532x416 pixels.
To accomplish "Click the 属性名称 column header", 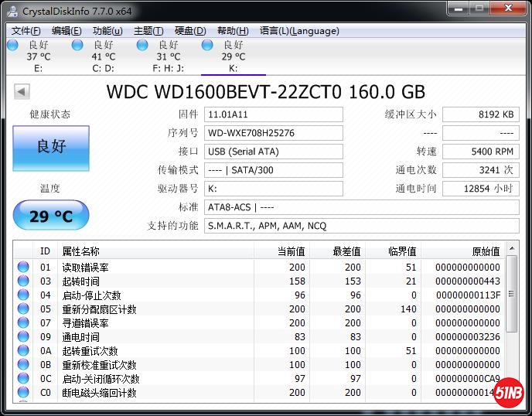I will tap(81, 251).
